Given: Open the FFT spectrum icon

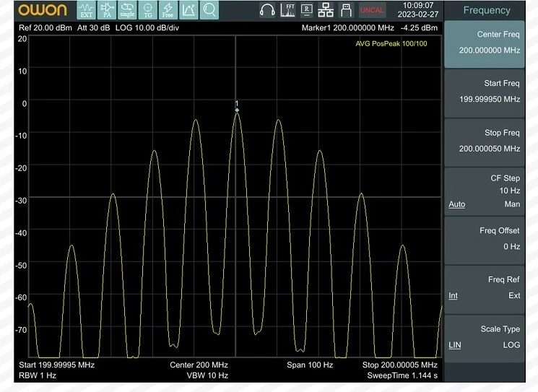Looking at the screenshot, I should click(x=287, y=10).
